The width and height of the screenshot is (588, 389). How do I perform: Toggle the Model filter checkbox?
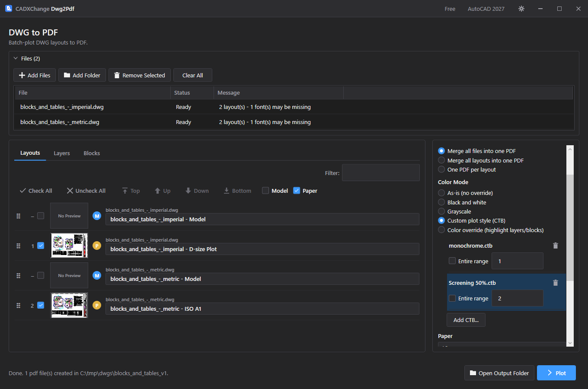coord(265,191)
